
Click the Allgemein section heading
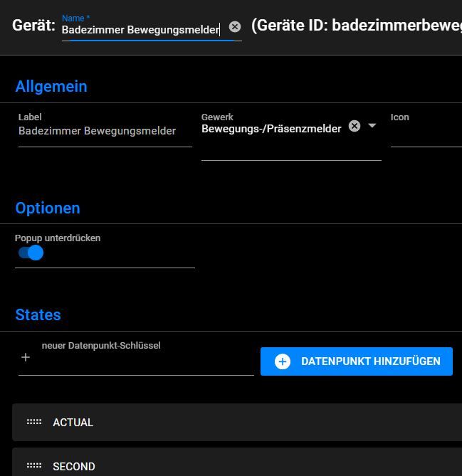pos(51,87)
